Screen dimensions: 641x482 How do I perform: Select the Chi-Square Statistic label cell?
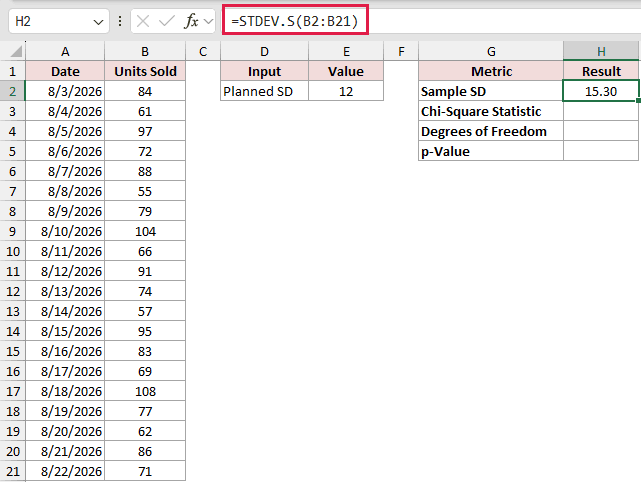pyautogui.click(x=491, y=111)
